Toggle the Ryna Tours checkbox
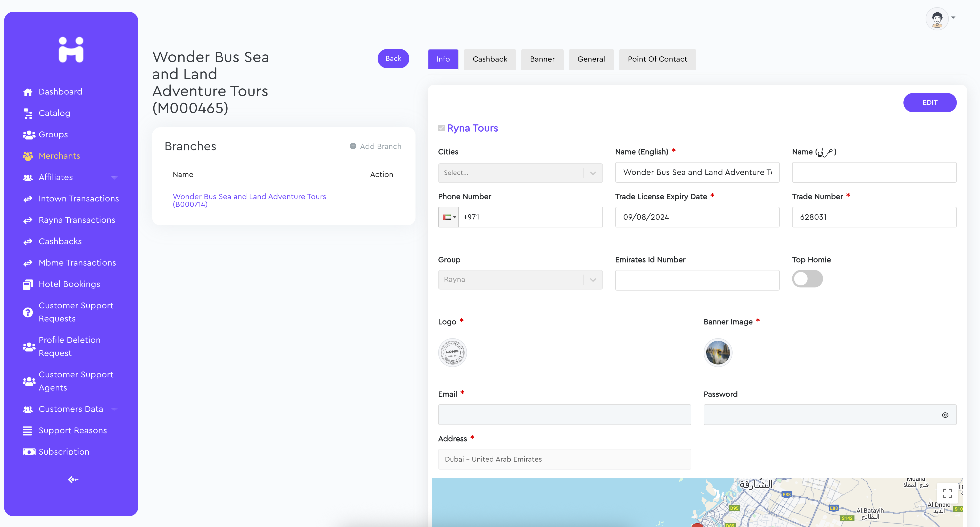 click(441, 128)
